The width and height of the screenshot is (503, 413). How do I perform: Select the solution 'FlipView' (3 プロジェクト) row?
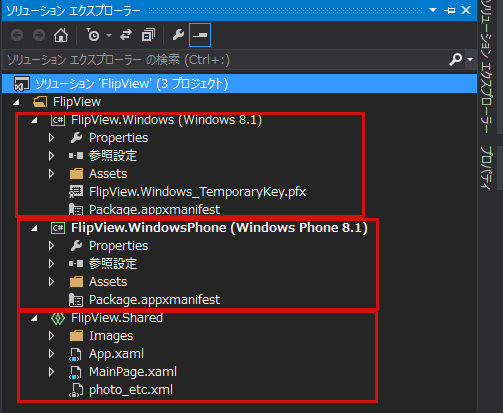point(239,84)
